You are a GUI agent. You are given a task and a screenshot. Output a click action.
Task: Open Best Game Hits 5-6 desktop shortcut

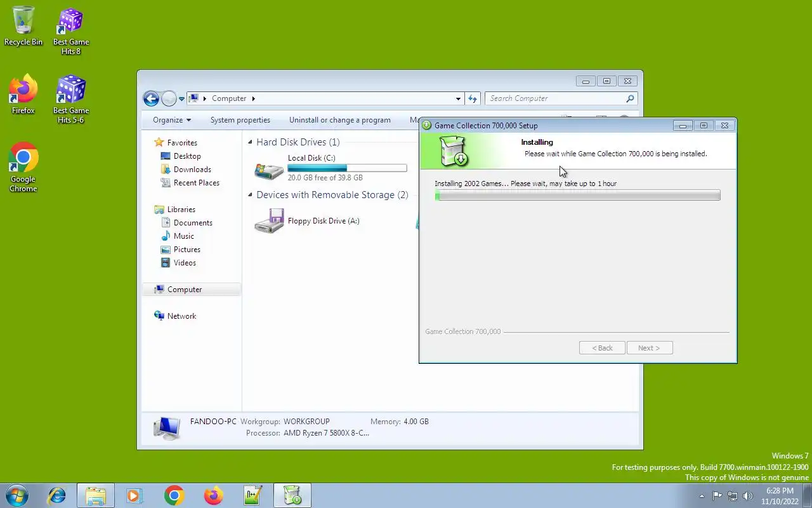(70, 99)
